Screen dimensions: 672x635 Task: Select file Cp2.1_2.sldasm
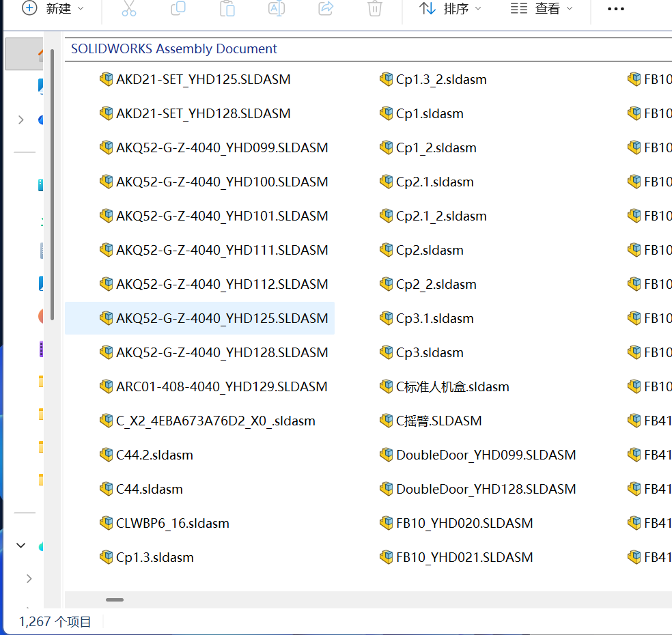pyautogui.click(x=433, y=216)
